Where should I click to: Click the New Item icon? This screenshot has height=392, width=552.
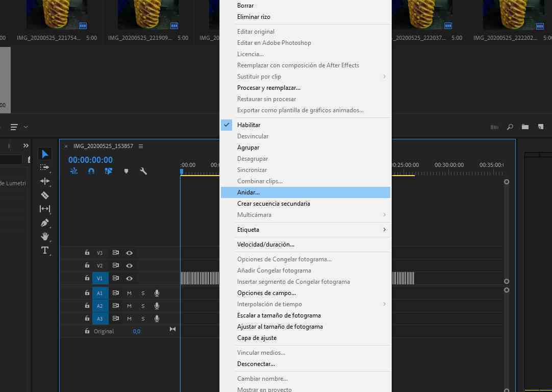(x=541, y=127)
